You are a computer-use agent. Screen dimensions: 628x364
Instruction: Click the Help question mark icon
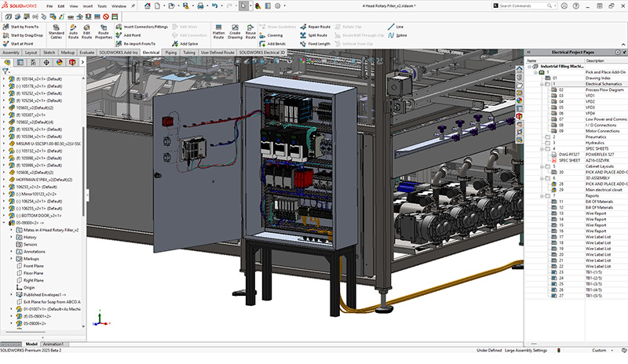(x=576, y=5)
